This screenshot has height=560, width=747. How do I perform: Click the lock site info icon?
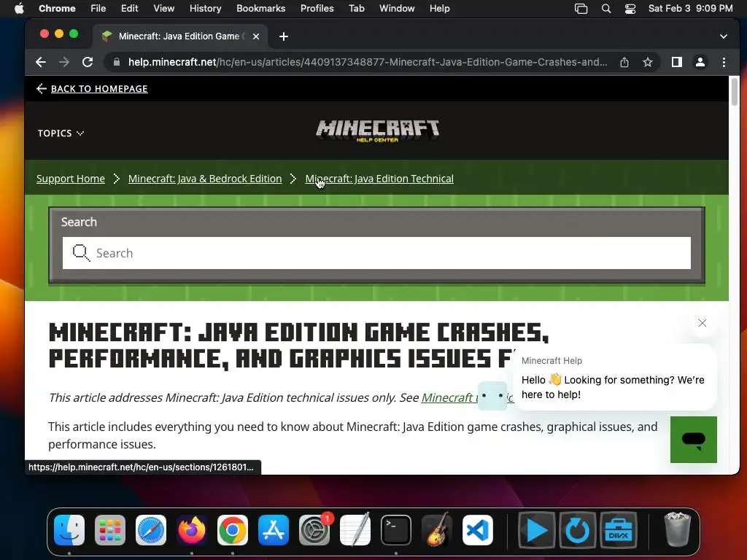(116, 62)
